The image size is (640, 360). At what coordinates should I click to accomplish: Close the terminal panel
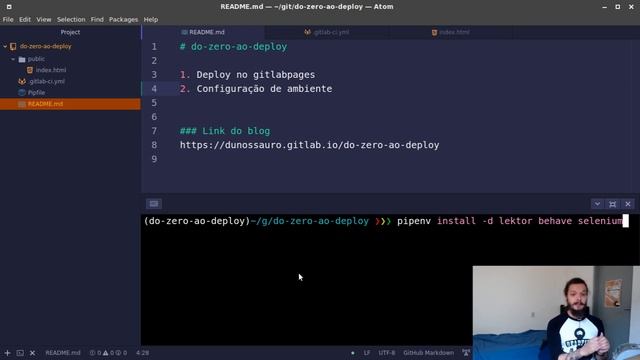(x=628, y=204)
